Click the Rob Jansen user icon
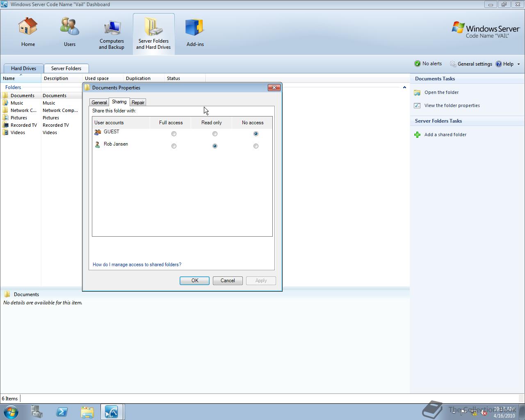This screenshot has width=525, height=420. (x=98, y=144)
